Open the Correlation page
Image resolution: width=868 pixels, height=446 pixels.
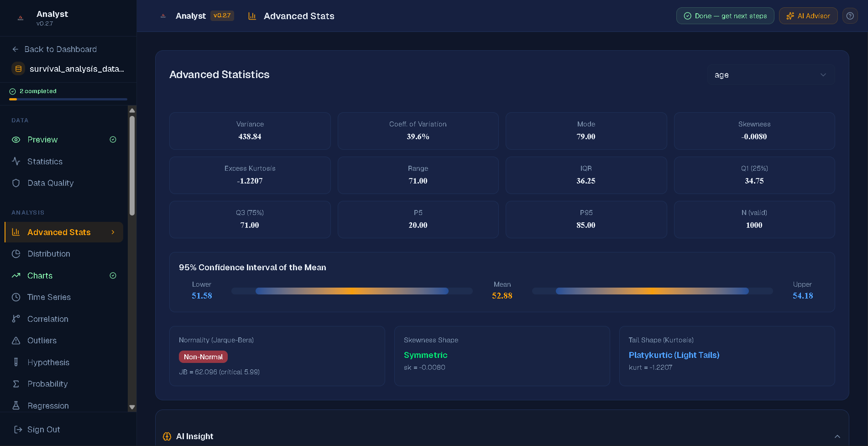coord(64,319)
